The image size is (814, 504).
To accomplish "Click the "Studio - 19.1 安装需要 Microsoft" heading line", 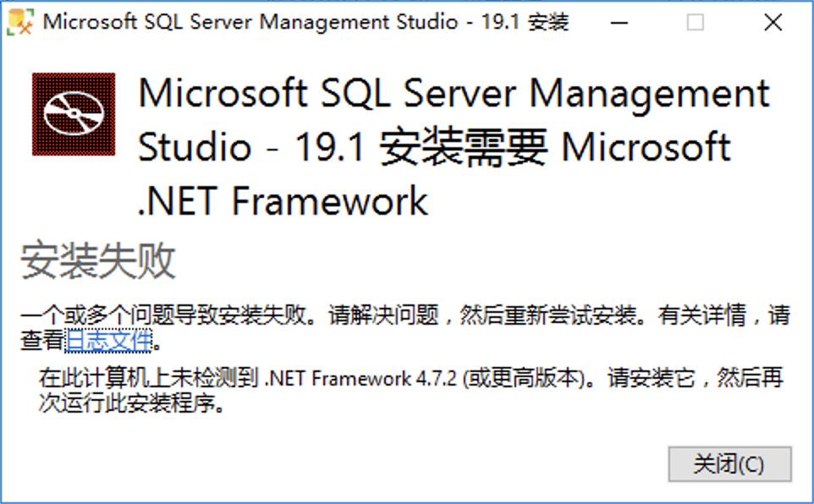I will 433,147.
